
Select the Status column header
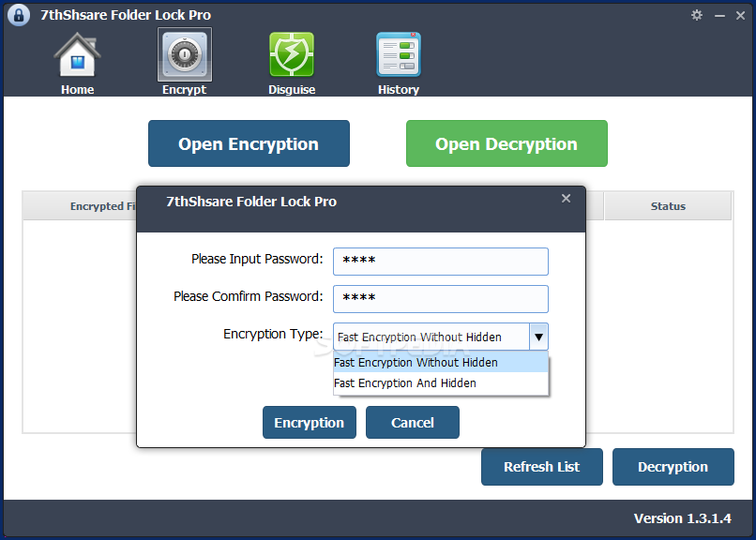[x=668, y=206]
